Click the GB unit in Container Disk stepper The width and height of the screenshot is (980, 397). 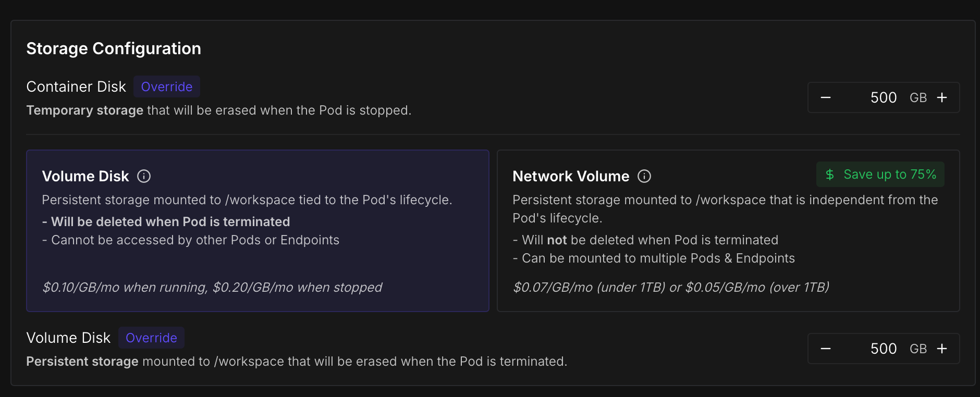click(918, 98)
